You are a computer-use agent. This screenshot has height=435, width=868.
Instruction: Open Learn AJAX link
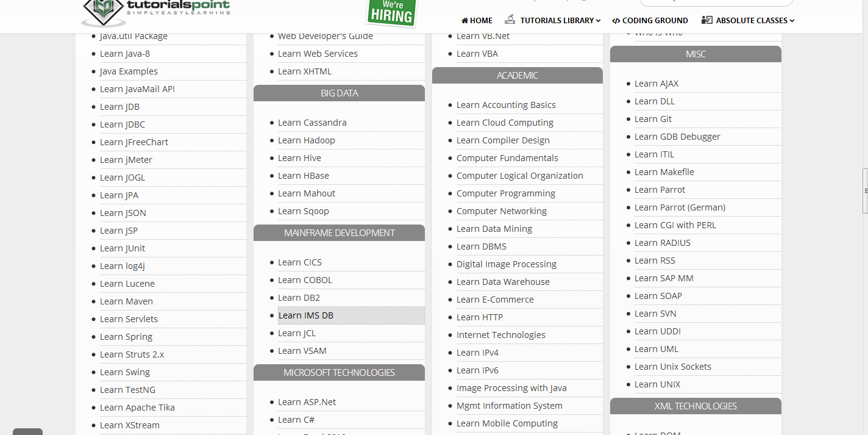click(x=656, y=84)
